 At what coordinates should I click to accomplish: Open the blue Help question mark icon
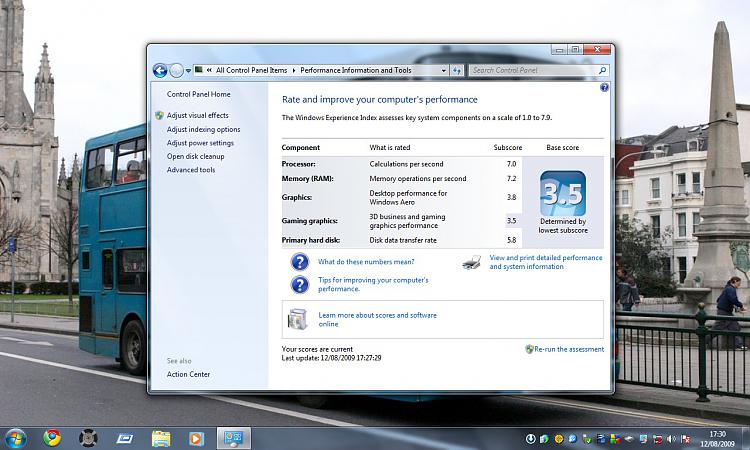(x=604, y=88)
